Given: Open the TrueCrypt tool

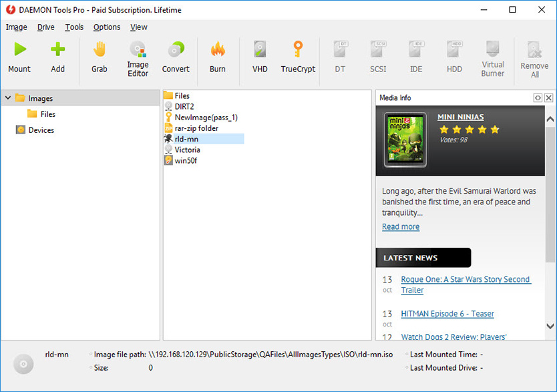Looking at the screenshot, I should [x=298, y=57].
